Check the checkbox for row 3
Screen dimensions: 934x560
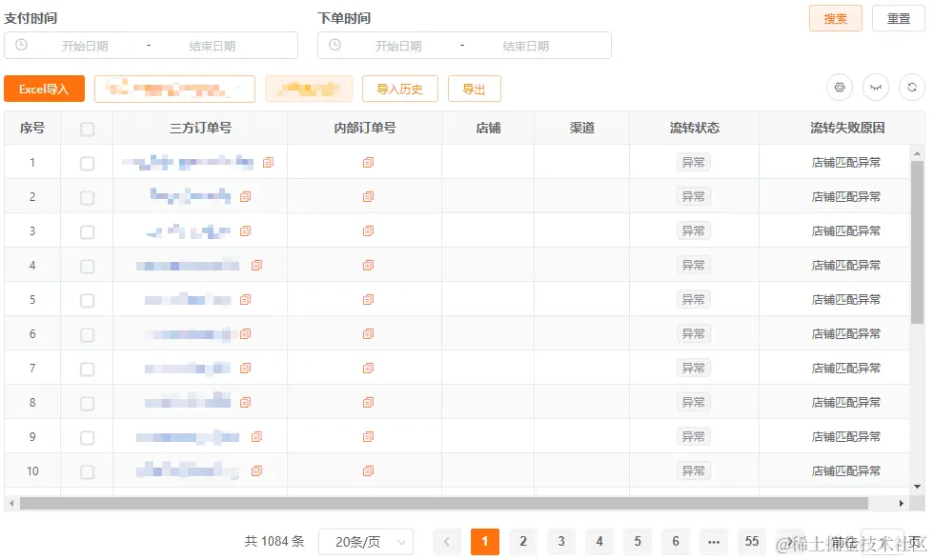click(87, 232)
